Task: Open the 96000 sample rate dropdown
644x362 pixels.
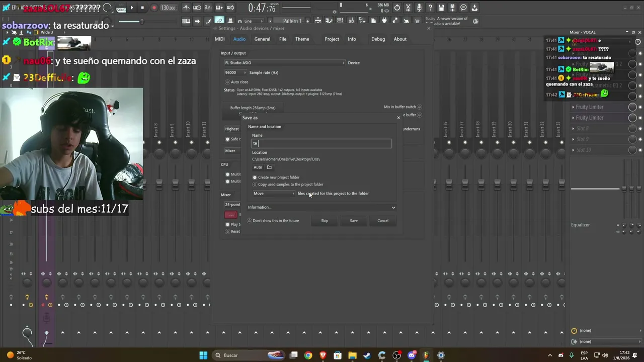Action: [235, 72]
